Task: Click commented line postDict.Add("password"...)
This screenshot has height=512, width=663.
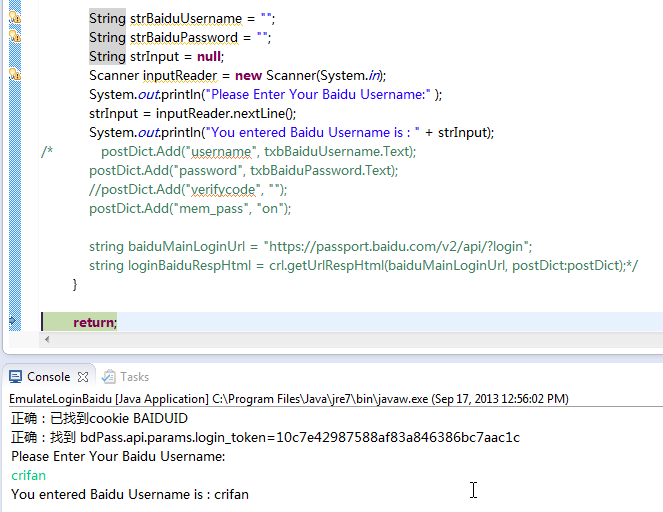Action: (244, 170)
